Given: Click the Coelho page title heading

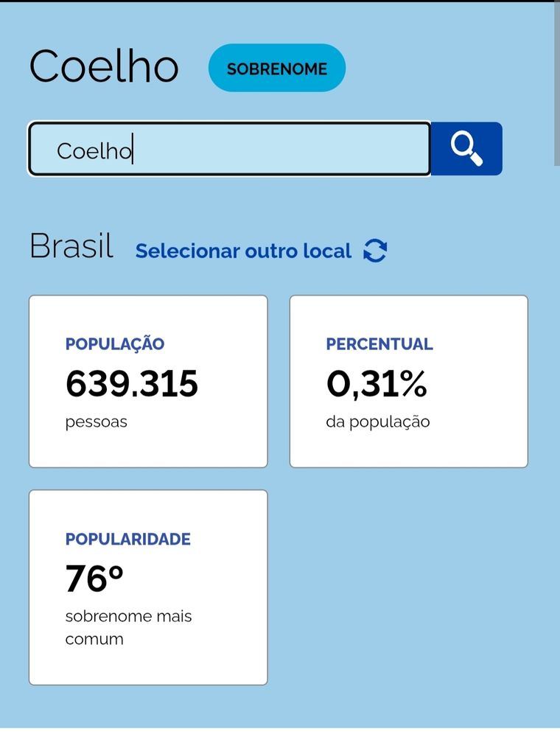Looking at the screenshot, I should (x=104, y=66).
